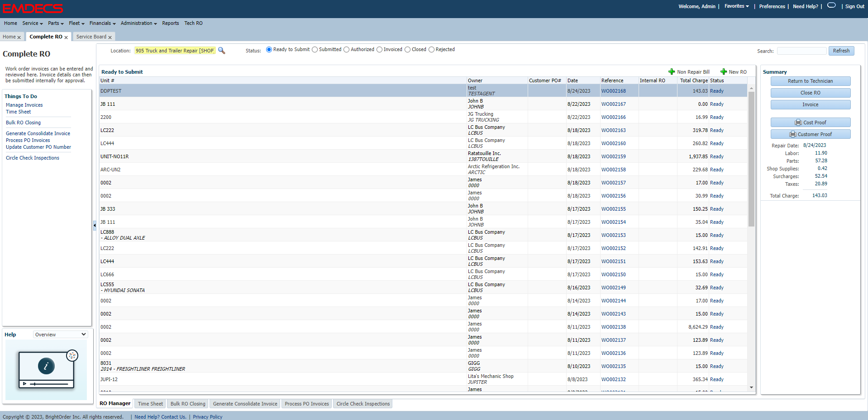Open Manage Invoices link in Things To Do
Viewport: 868px width, 420px height.
[x=24, y=105]
